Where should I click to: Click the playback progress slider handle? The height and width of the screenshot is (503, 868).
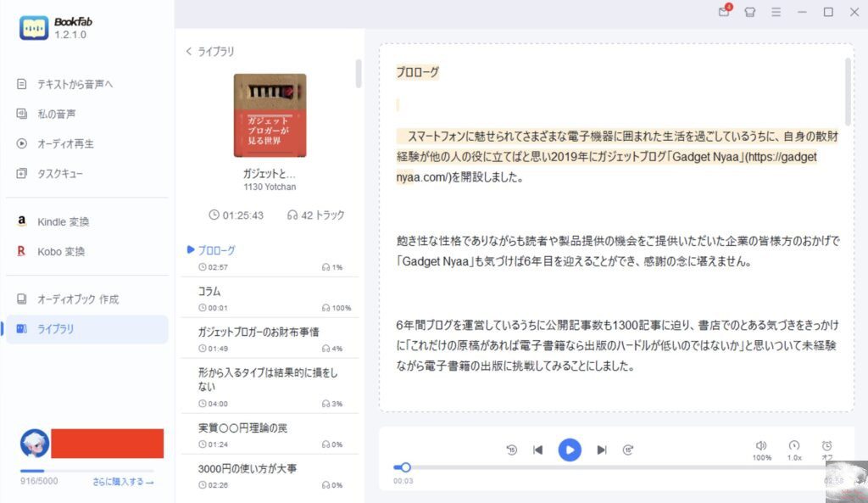(406, 467)
